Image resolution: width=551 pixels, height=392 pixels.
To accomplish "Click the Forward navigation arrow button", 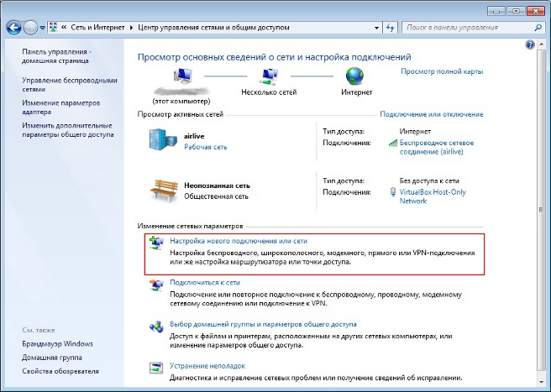I will [x=30, y=28].
